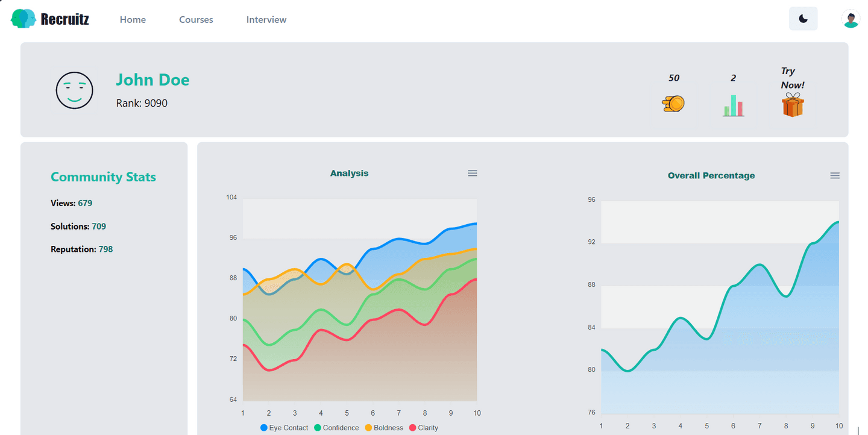868x435 pixels.
Task: Toggle the Boldness legend series
Action: (384, 428)
